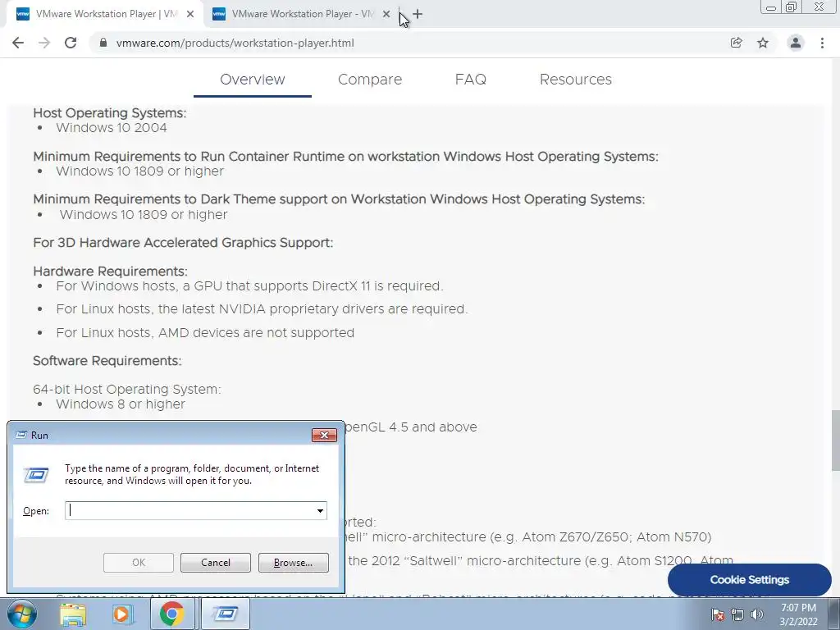Image resolution: width=840 pixels, height=630 pixels.
Task: Click the address bar URL
Action: (x=235, y=43)
